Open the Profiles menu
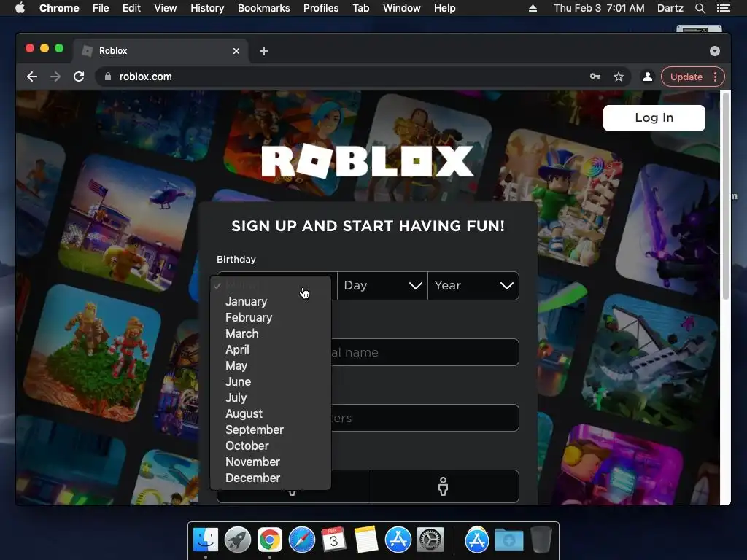Screen dimensions: 747x560 (321, 8)
